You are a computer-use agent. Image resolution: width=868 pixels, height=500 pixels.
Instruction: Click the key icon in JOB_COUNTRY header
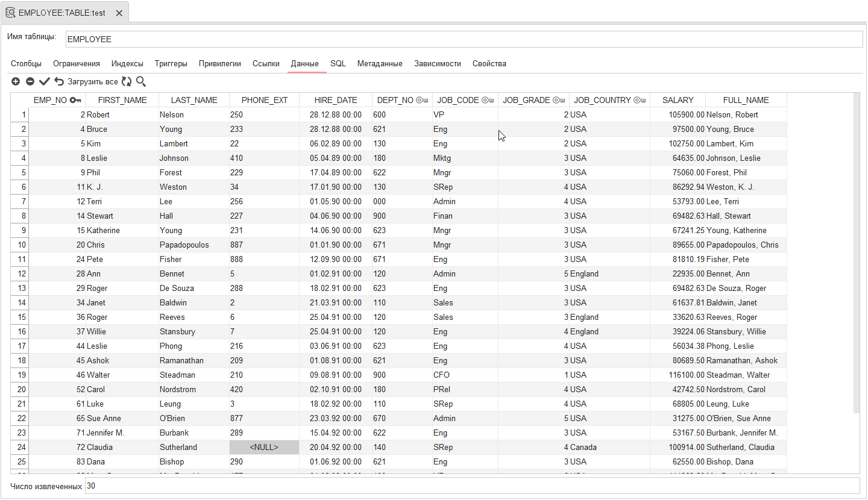tap(640, 100)
